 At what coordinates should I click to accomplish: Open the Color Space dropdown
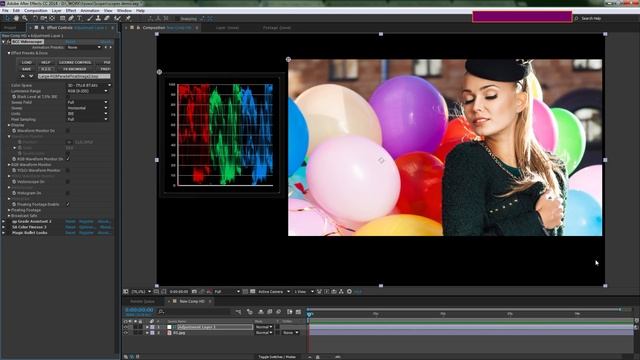[x=89, y=85]
